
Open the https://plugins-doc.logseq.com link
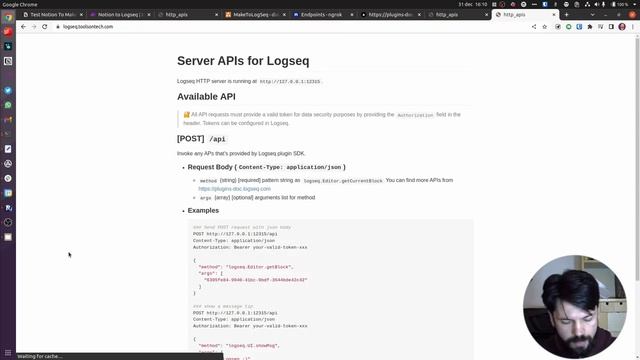234,189
